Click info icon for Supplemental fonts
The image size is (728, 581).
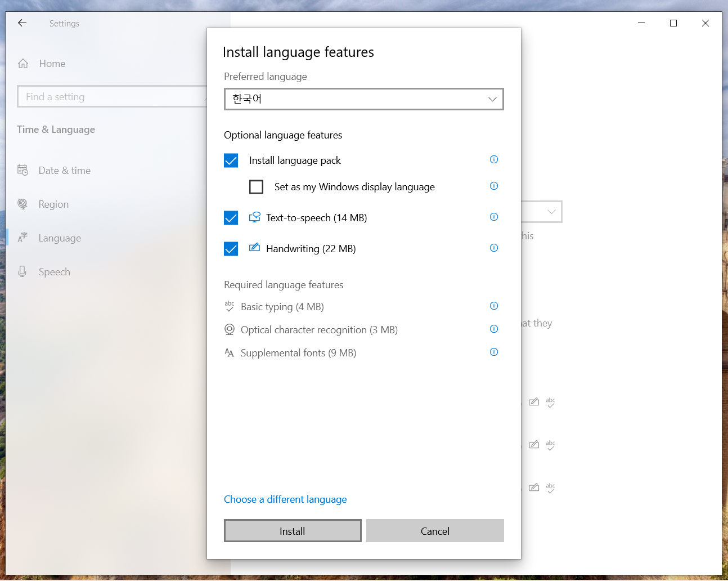(494, 352)
